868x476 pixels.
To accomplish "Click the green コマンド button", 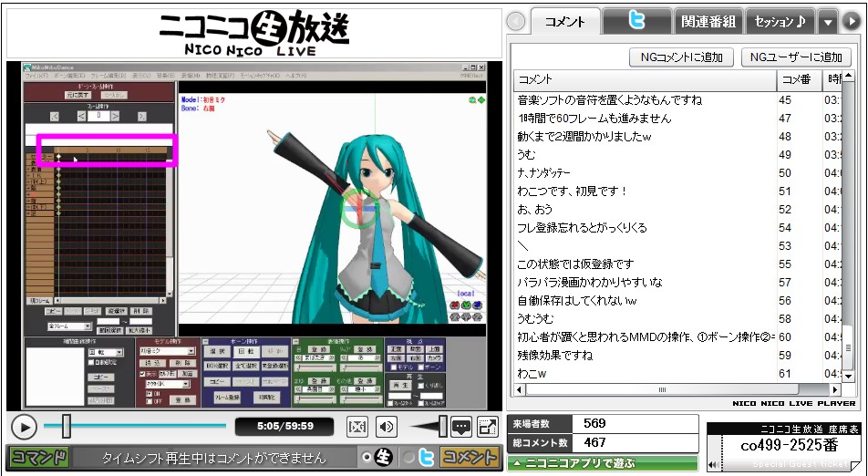I will [x=39, y=458].
